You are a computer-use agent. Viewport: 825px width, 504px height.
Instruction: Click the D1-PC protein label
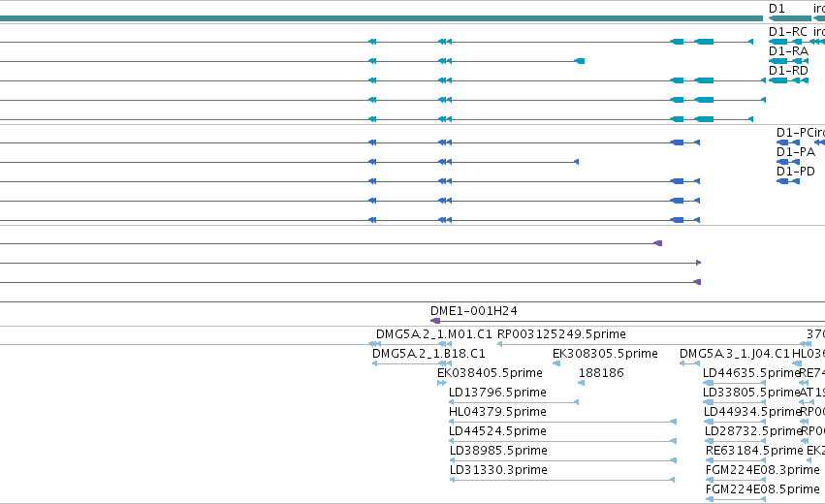click(x=795, y=133)
